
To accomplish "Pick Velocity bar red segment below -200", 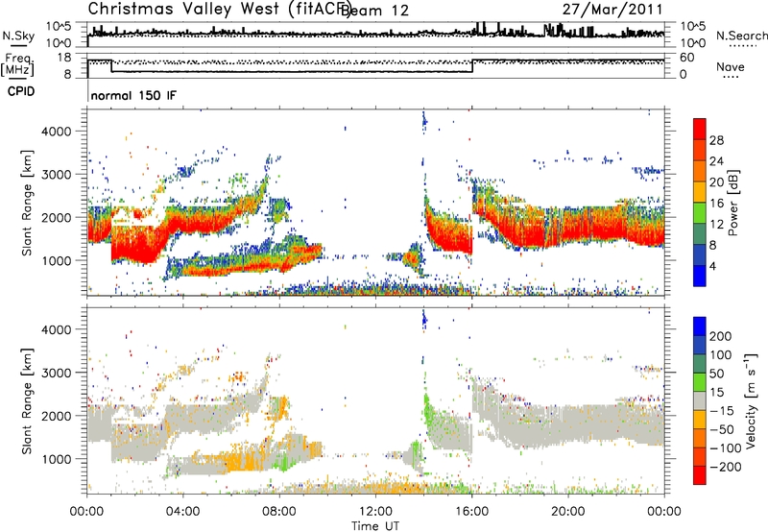I will (700, 475).
